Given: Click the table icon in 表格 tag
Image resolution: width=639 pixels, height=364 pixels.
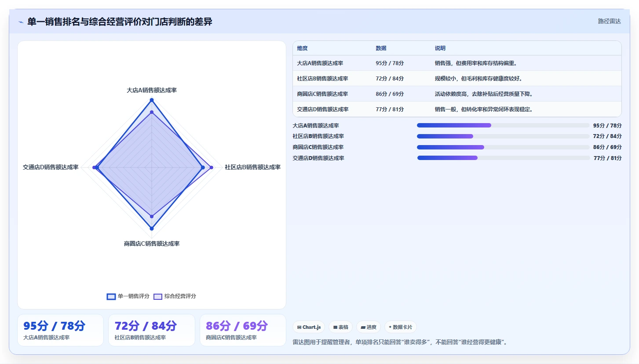Looking at the screenshot, I should (335, 327).
